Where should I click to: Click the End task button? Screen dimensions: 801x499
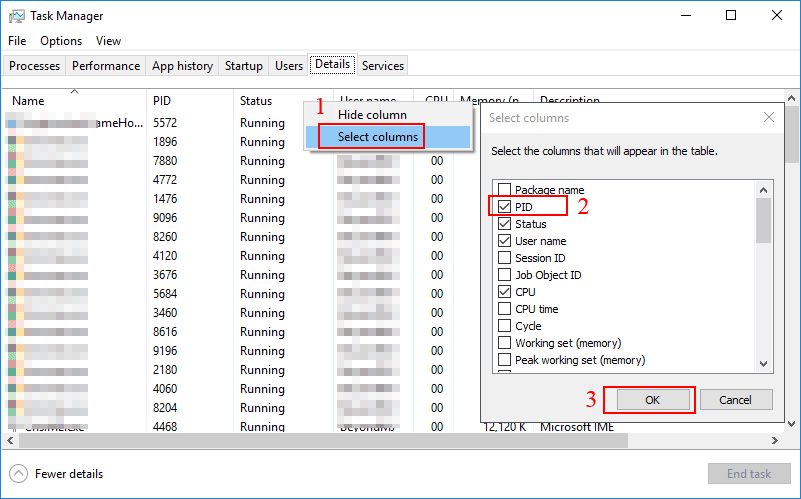749,474
